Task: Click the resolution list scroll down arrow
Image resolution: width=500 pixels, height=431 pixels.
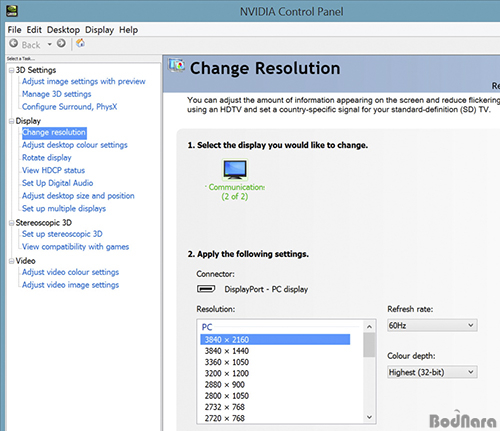Action: 369,417
